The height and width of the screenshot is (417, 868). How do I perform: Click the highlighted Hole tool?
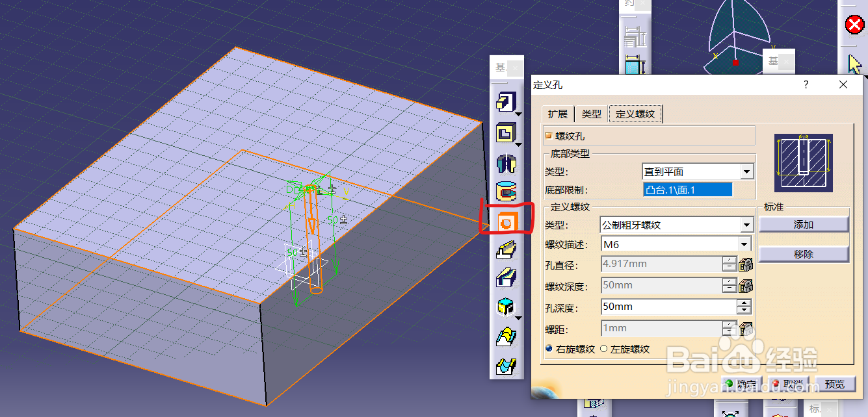506,220
